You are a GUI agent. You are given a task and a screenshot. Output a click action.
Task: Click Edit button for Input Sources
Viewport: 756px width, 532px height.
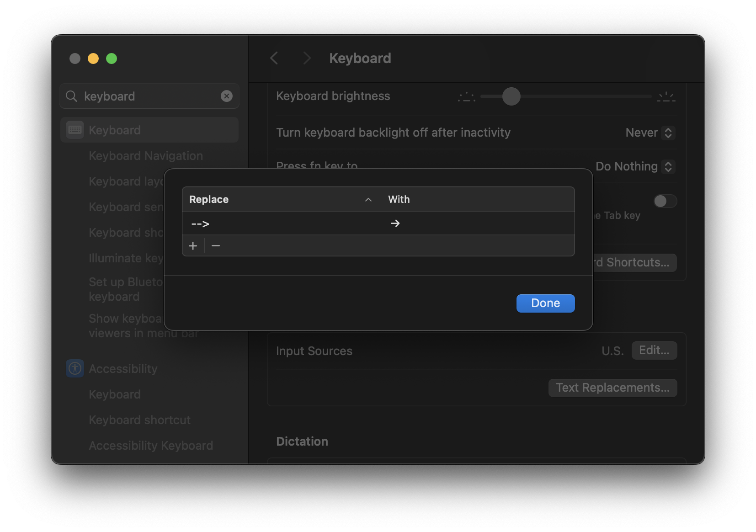[x=654, y=351]
